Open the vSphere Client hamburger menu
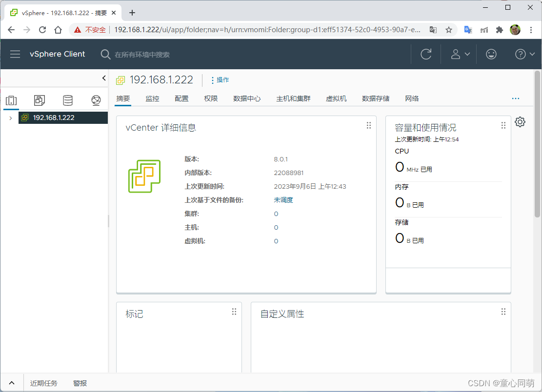Screen dimensions: 542x392 click(x=15, y=54)
